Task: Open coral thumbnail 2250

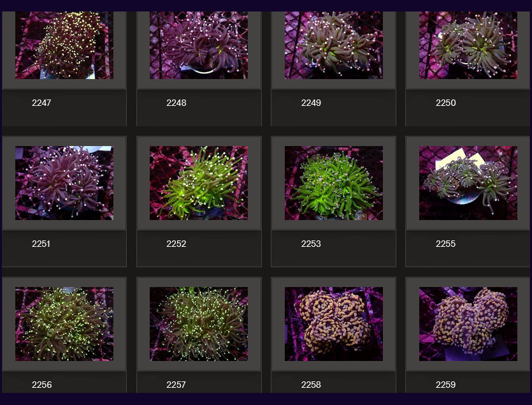Action: pos(468,45)
